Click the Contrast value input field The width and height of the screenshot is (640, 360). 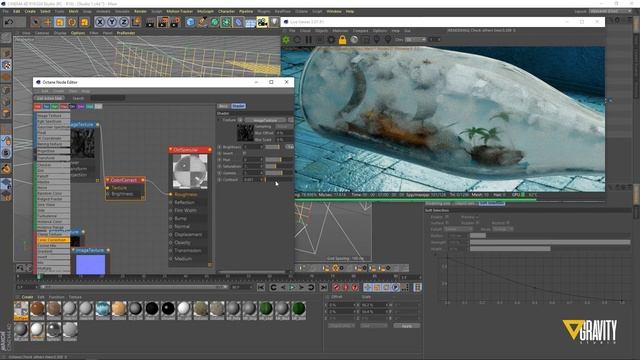pyautogui.click(x=253, y=180)
